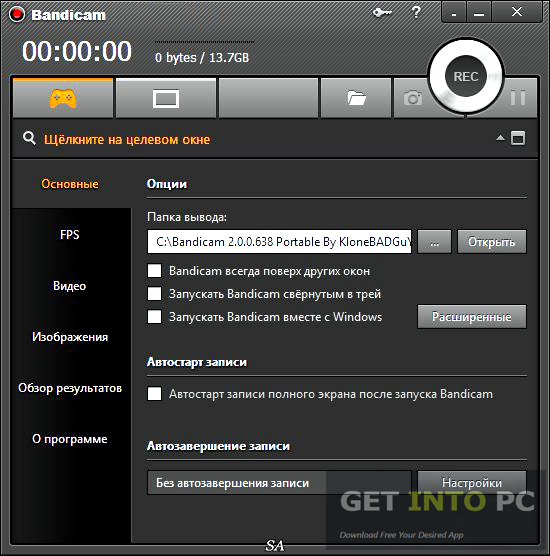Click the output folder path field
Image resolution: width=550 pixels, height=556 pixels.
[x=279, y=241]
